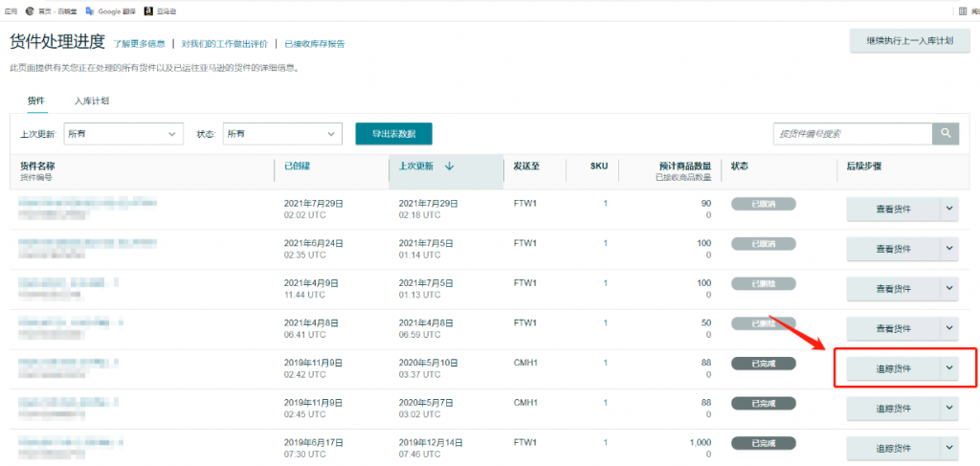The width and height of the screenshot is (980, 466).
Task: Open SKU link 1 in 2021年6月24日 row
Action: click(605, 243)
